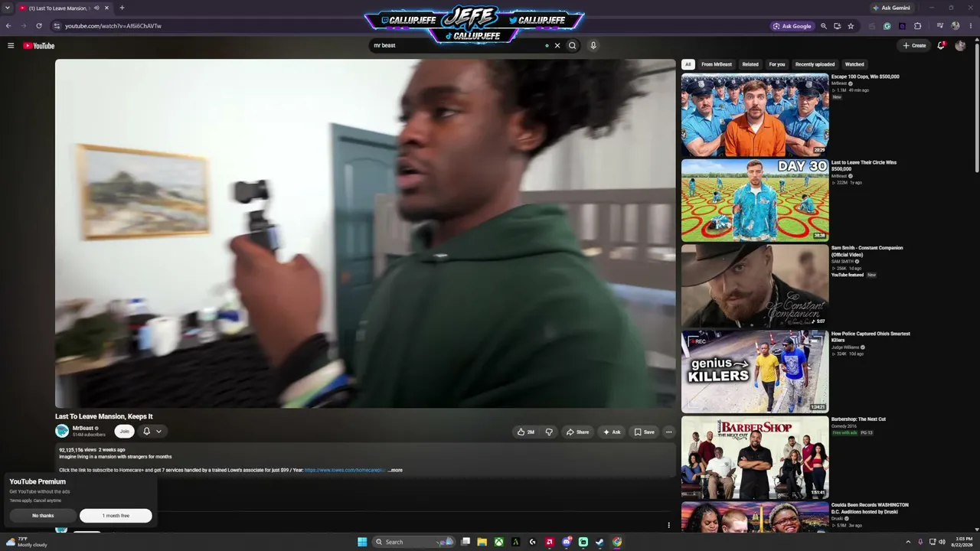Reload the YouTube page
Viewport: 980px width, 551px height.
39,26
